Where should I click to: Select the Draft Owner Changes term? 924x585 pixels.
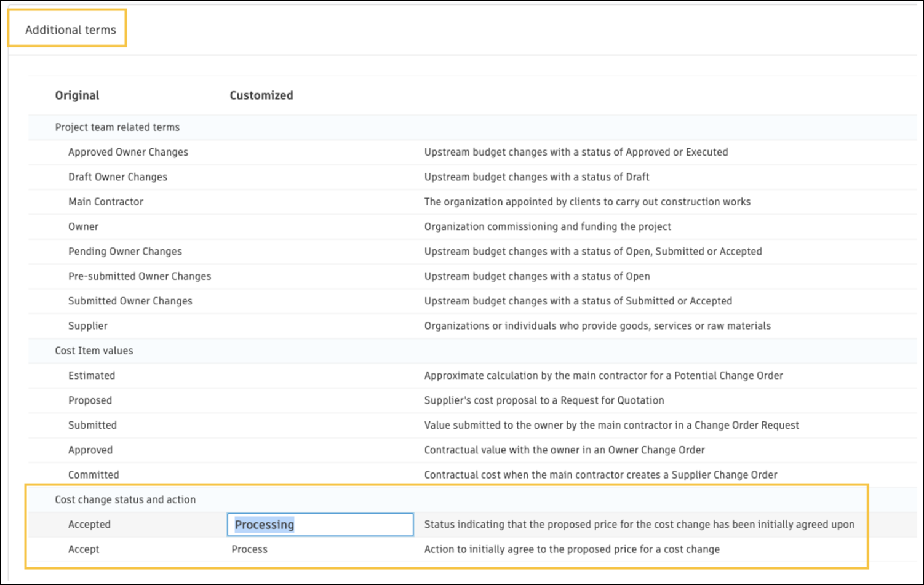(x=117, y=177)
